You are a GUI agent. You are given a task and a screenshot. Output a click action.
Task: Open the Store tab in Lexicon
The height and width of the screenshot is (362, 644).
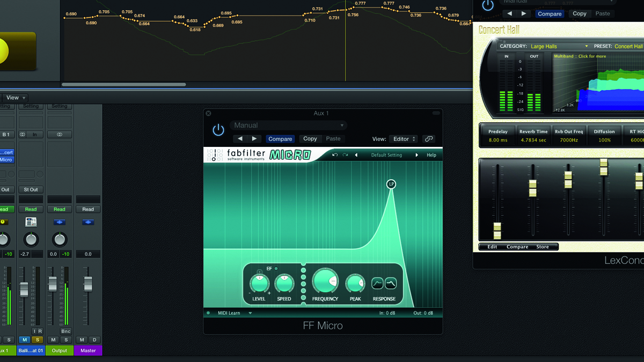[x=543, y=247]
